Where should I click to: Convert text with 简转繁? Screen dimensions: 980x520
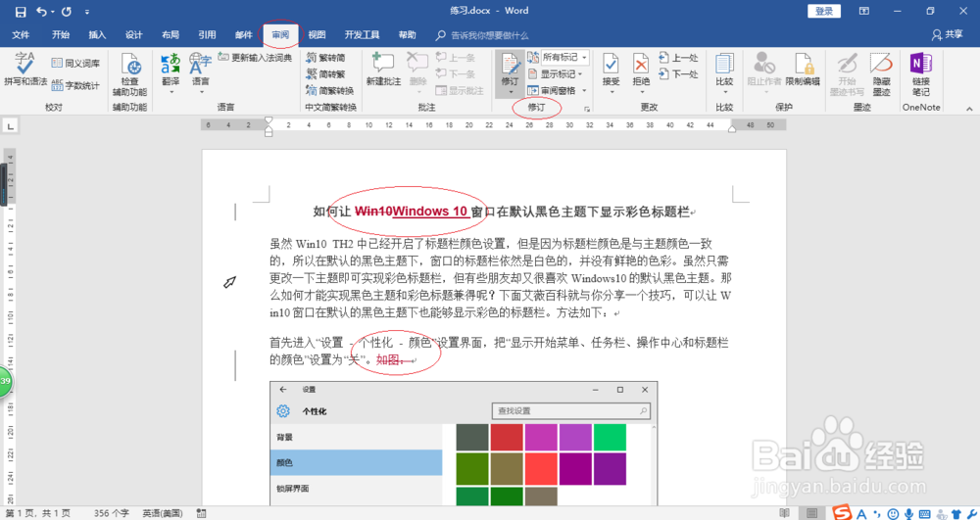(x=325, y=74)
